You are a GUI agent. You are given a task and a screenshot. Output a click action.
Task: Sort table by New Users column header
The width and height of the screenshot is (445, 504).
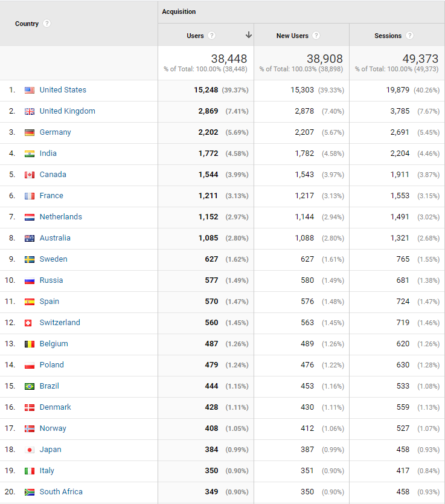tap(292, 36)
